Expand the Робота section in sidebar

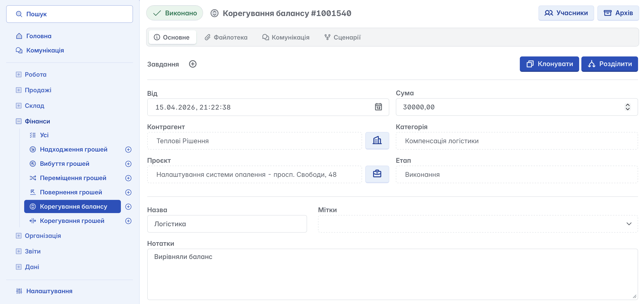pyautogui.click(x=18, y=74)
